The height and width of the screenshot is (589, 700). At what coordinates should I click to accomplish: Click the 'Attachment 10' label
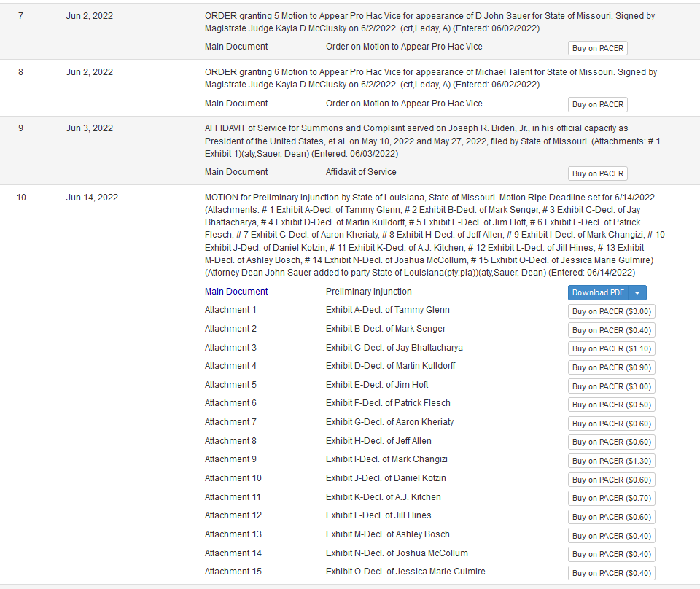233,478
